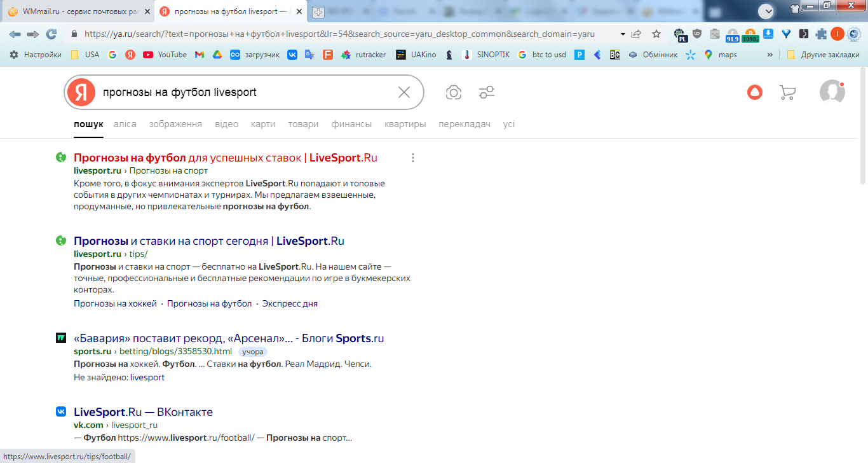Open the orange browser profile avatar
Screen dimensions: 868x463
(837, 34)
